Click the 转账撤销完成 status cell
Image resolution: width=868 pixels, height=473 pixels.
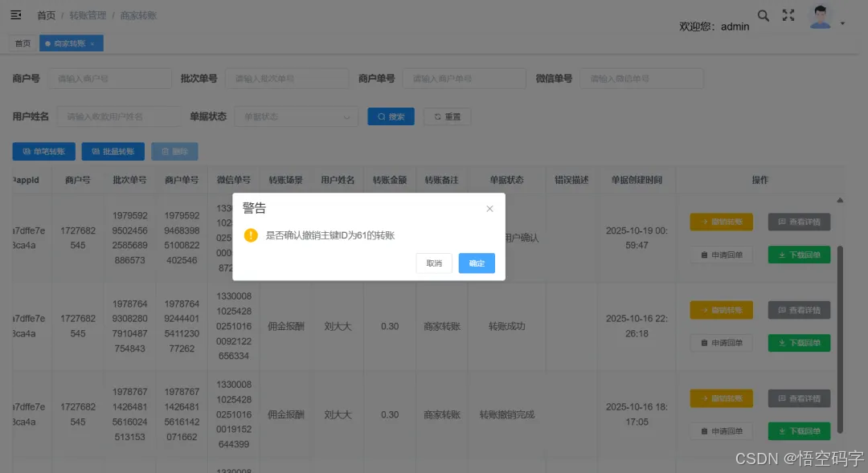[506, 414]
